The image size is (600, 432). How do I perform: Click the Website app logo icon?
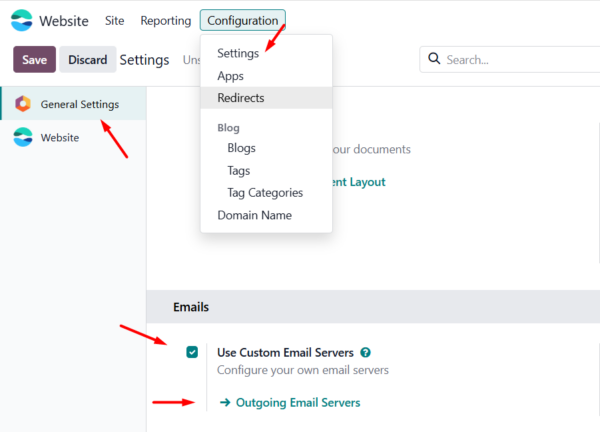point(21,20)
